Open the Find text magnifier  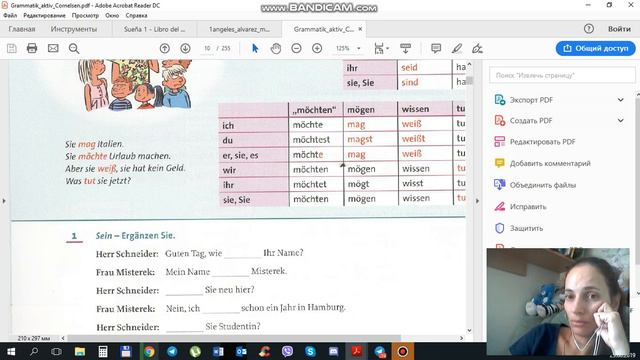[x=74, y=49]
